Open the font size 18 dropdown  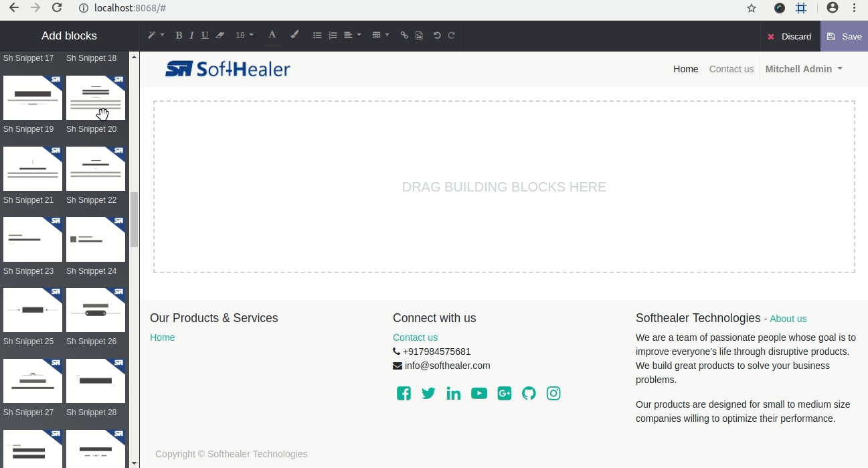click(244, 35)
